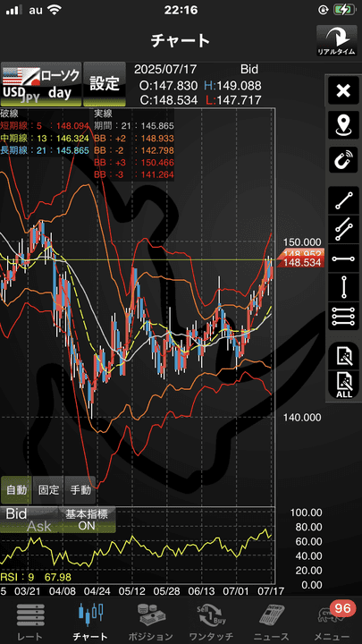362x644 pixels.
Task: Select 固定 fixed scale mode
Action: tap(48, 489)
